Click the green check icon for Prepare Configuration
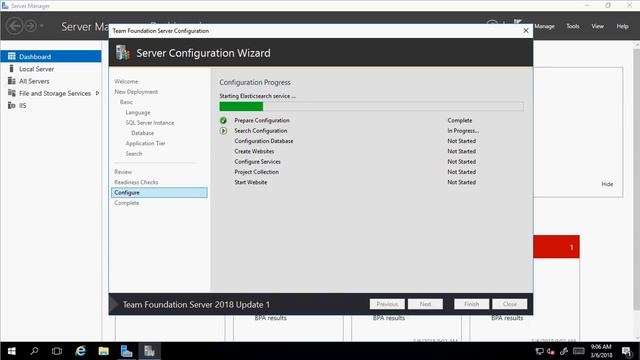This screenshot has width=640, height=360. click(223, 120)
